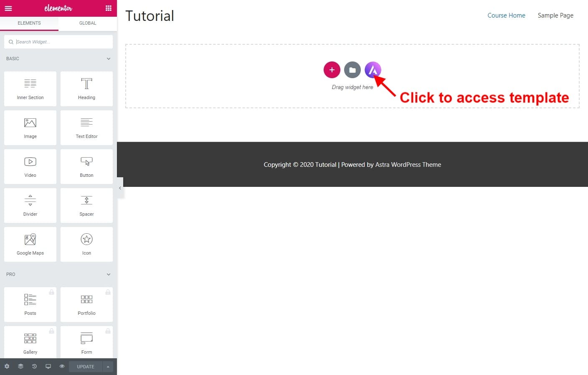The width and height of the screenshot is (588, 375).
Task: Switch to the Elements tab
Action: tap(29, 23)
